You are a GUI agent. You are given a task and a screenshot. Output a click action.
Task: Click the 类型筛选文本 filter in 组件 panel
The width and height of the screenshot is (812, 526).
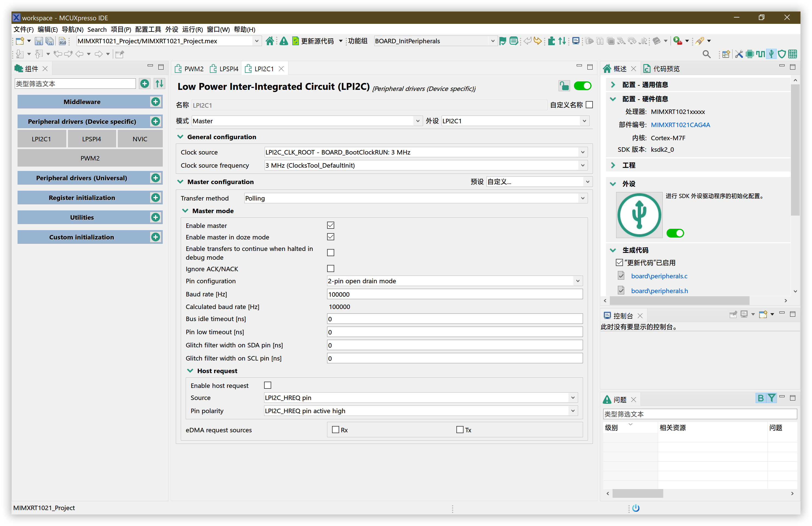75,84
